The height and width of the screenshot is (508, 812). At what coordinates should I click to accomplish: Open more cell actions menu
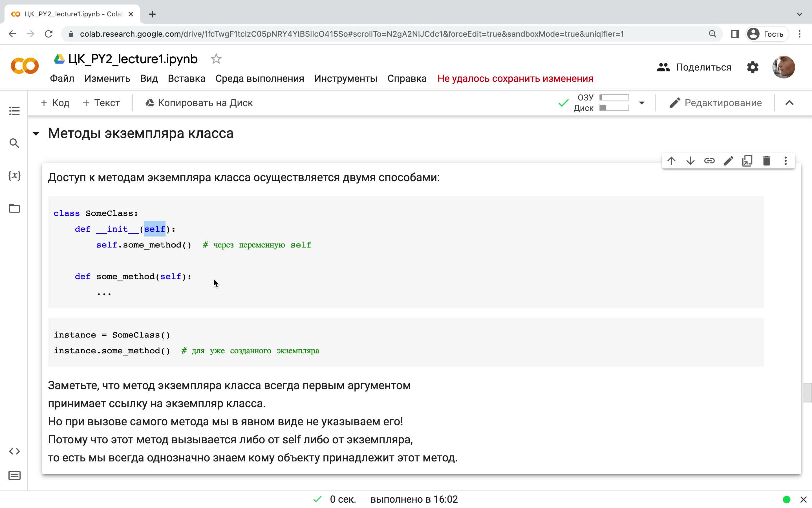click(x=785, y=161)
